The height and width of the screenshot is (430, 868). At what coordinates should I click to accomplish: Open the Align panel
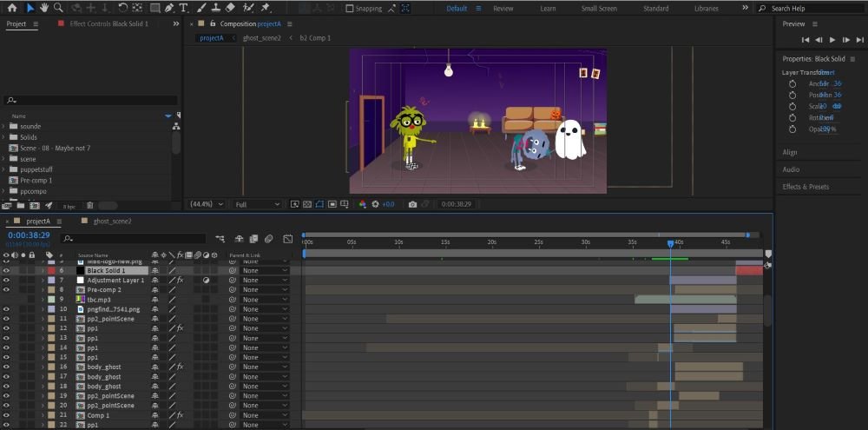tap(790, 153)
